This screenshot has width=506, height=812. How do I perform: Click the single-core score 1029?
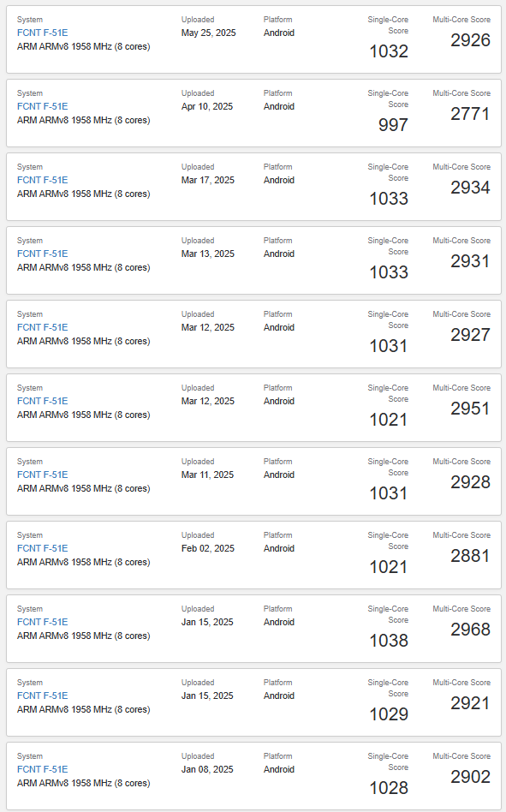click(x=389, y=714)
